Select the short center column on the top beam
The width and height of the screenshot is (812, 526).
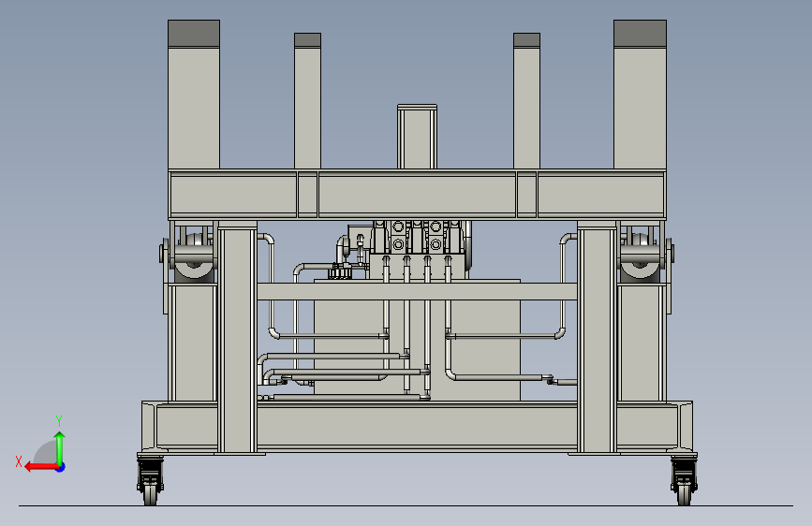(417, 137)
